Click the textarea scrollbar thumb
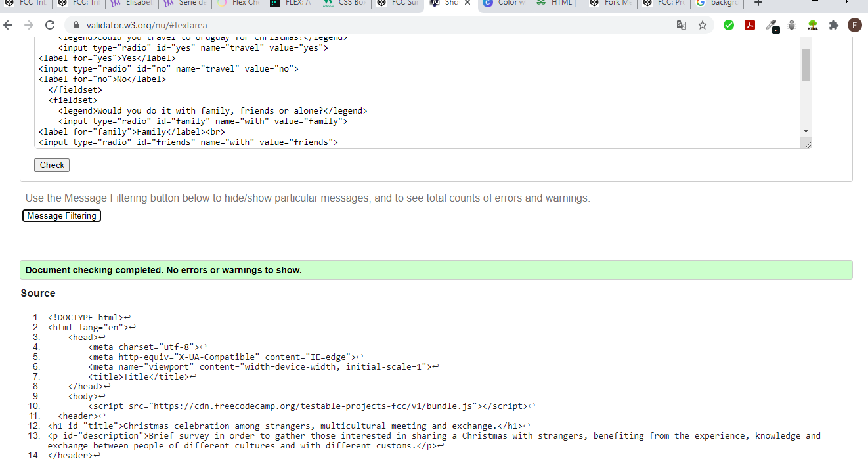Screen dimensions: 868x459 click(806, 64)
